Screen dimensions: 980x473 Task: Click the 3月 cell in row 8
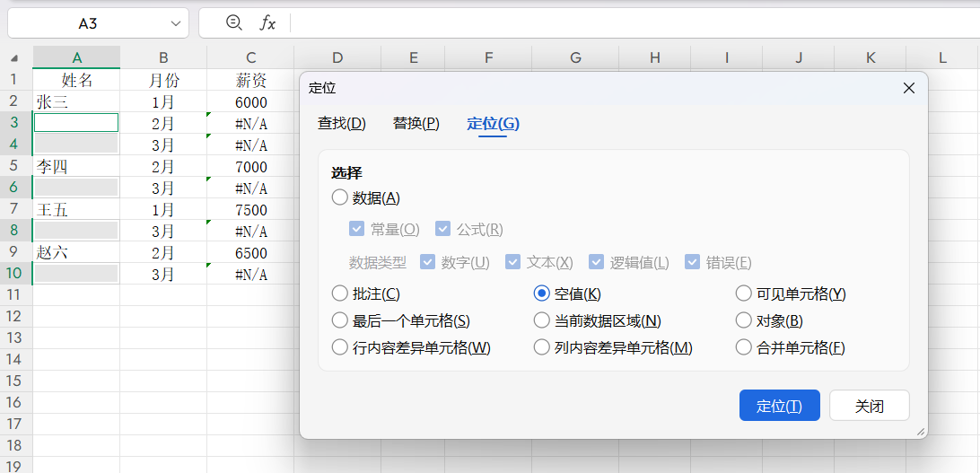click(163, 232)
